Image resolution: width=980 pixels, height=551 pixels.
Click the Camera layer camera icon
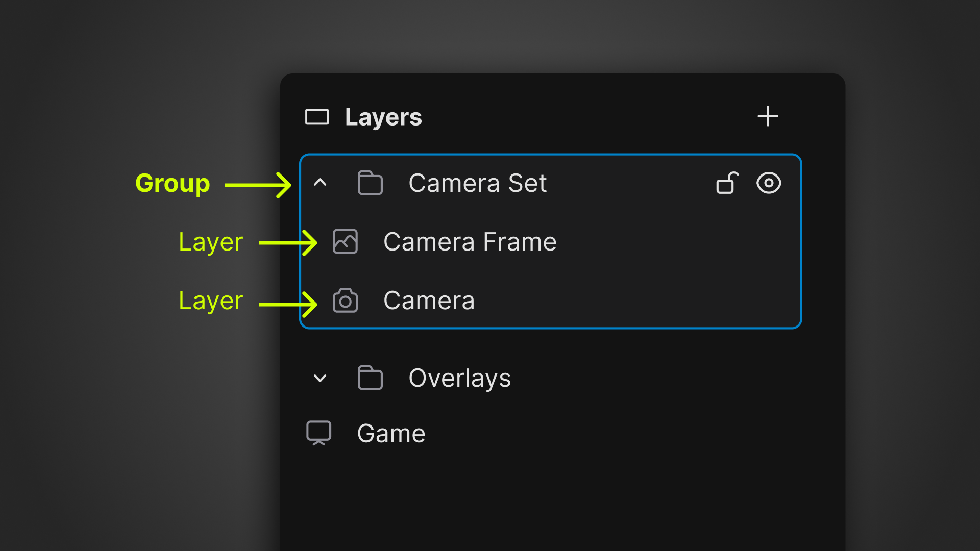click(x=345, y=300)
